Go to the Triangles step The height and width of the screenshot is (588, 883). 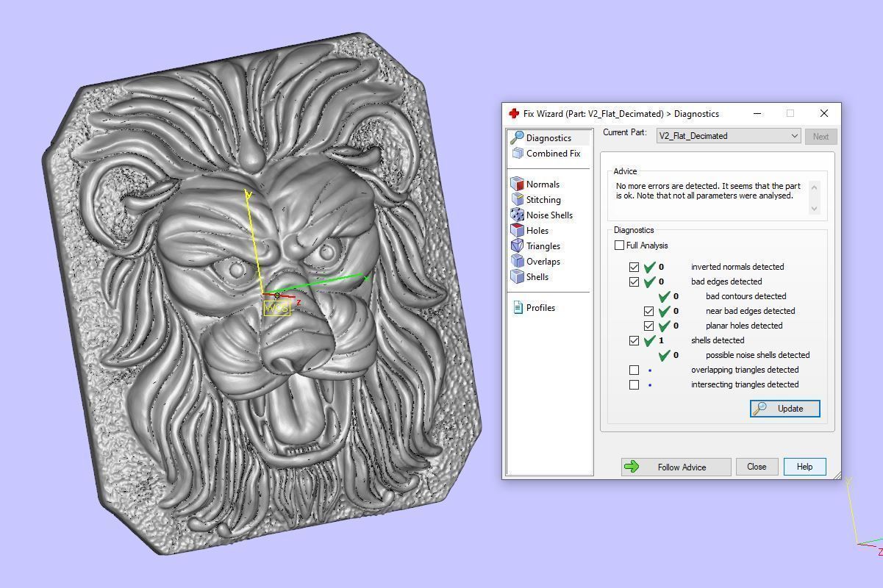(x=543, y=245)
